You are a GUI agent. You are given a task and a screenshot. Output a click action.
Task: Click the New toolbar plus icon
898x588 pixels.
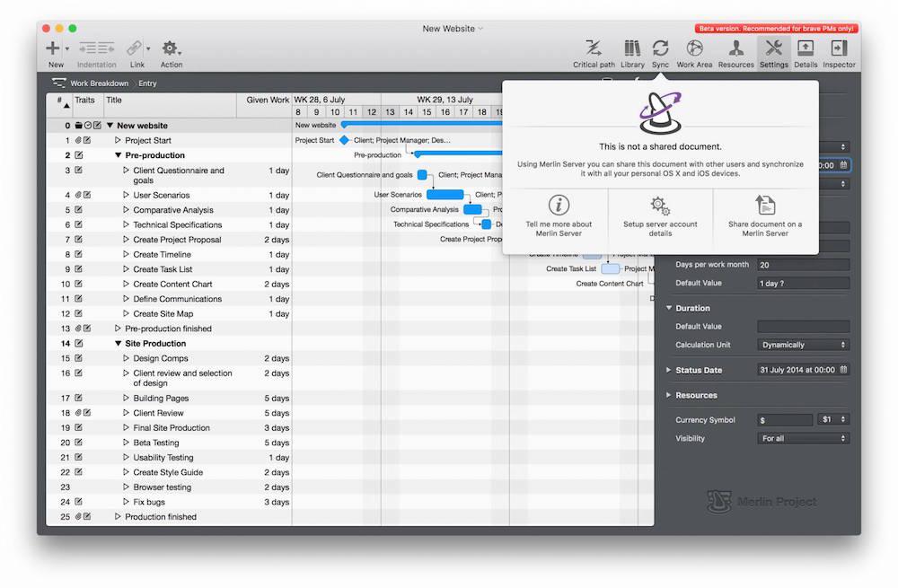[x=53, y=48]
